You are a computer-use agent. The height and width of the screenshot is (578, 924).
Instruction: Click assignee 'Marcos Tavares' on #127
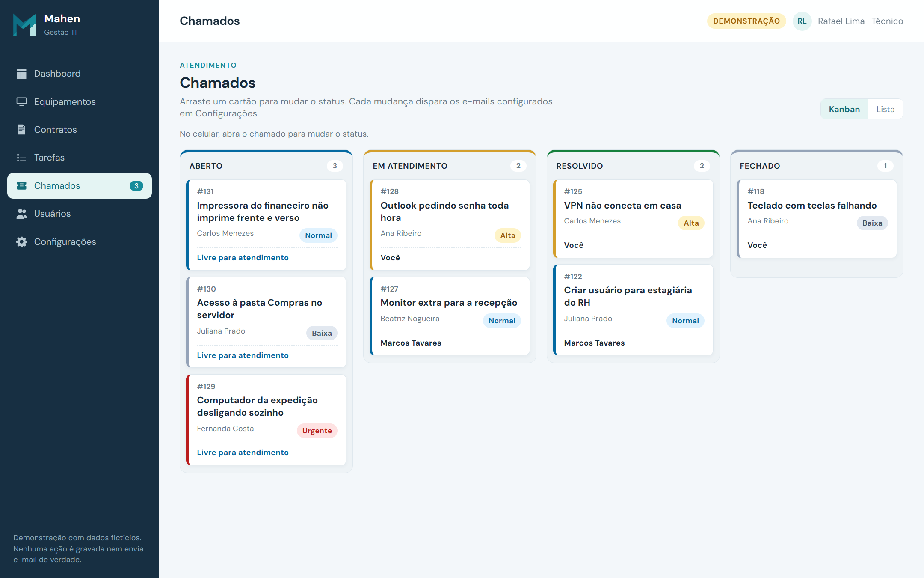(x=411, y=343)
